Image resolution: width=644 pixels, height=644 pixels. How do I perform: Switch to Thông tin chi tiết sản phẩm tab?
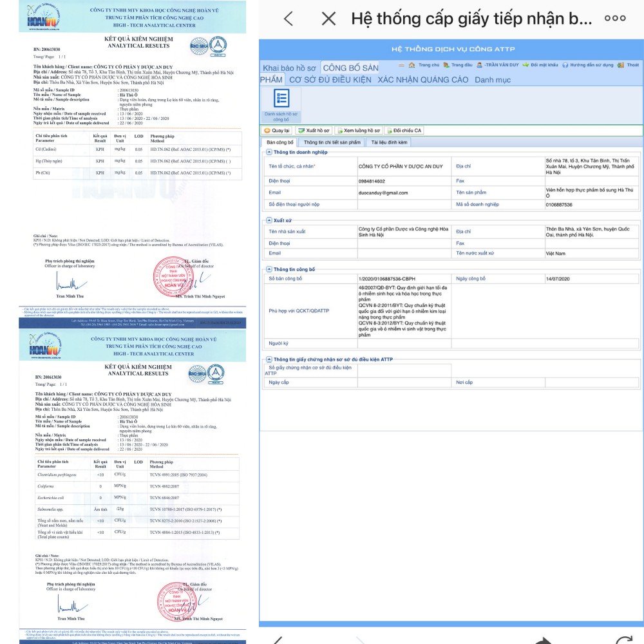331,142
